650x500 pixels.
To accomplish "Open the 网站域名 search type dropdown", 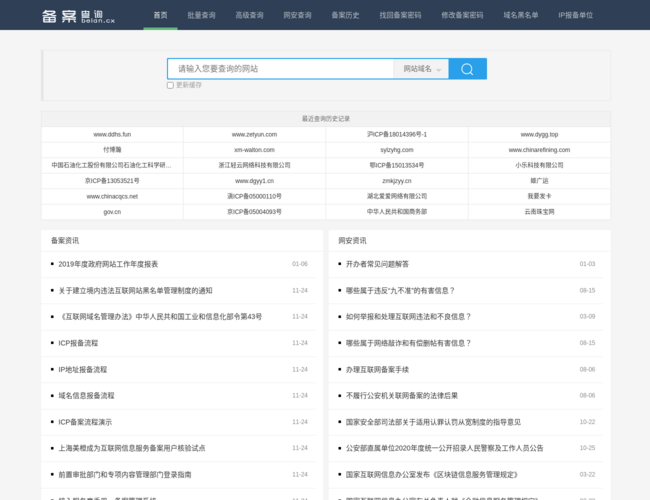I will click(421, 69).
